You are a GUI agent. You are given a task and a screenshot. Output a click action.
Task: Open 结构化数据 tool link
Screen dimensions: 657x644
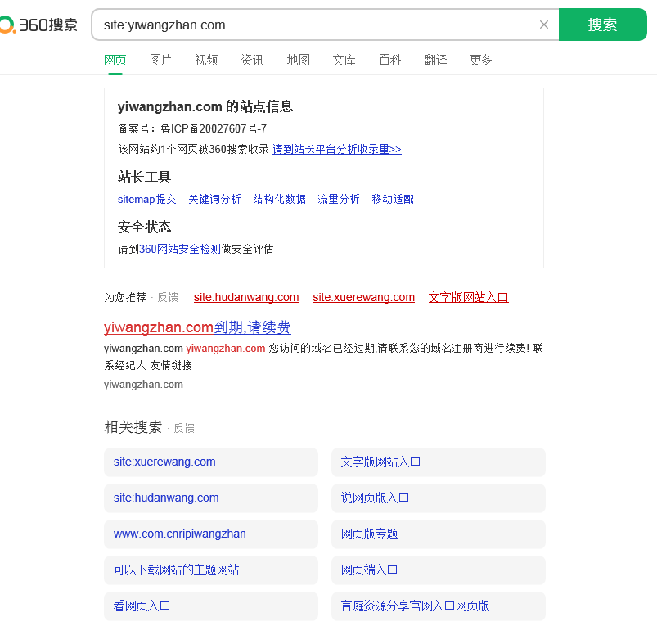point(280,199)
